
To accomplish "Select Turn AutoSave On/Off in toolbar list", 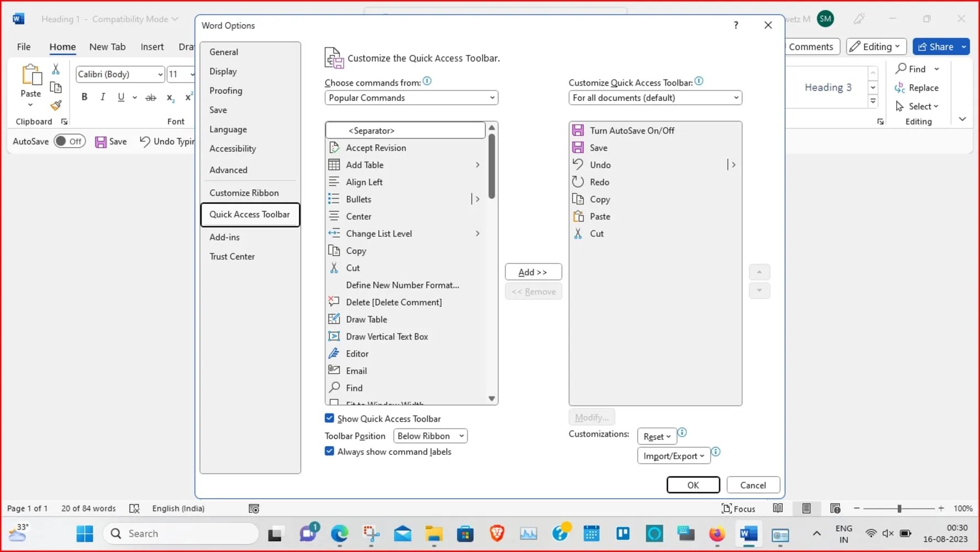I will point(632,130).
